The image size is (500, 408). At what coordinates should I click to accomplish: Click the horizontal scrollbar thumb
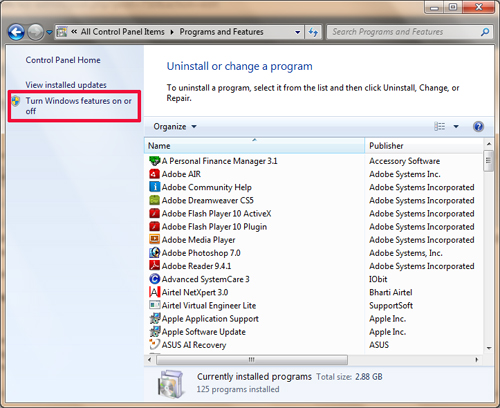(252, 360)
